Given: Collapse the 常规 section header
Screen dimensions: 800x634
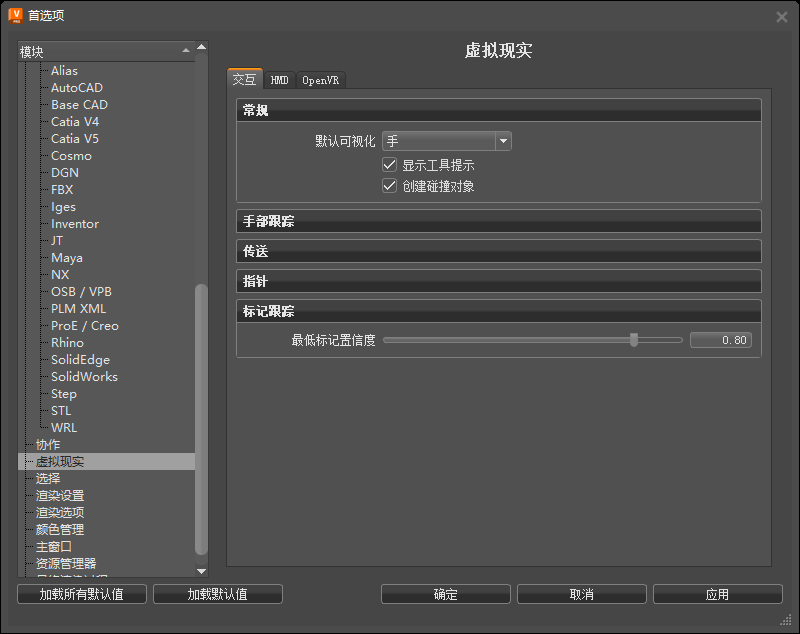Looking at the screenshot, I should click(498, 110).
